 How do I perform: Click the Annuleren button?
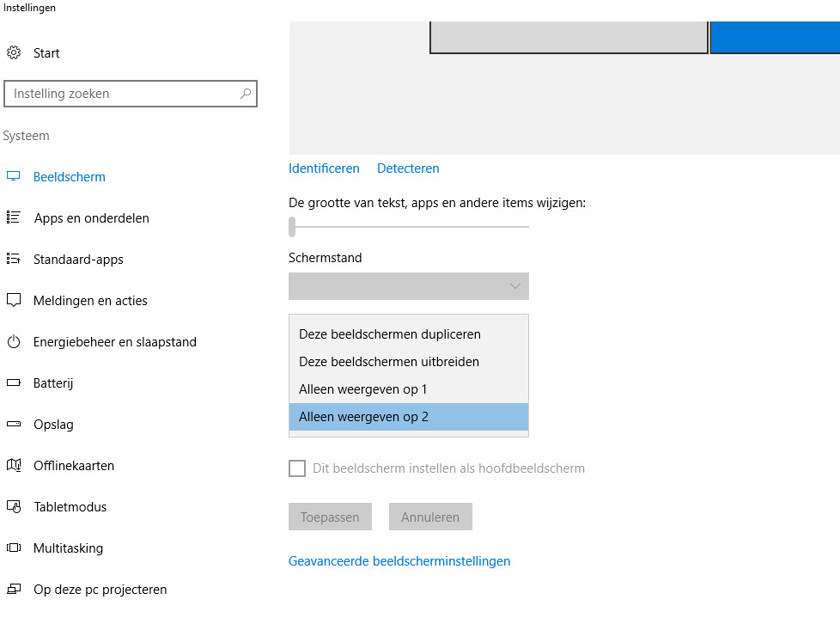point(430,517)
